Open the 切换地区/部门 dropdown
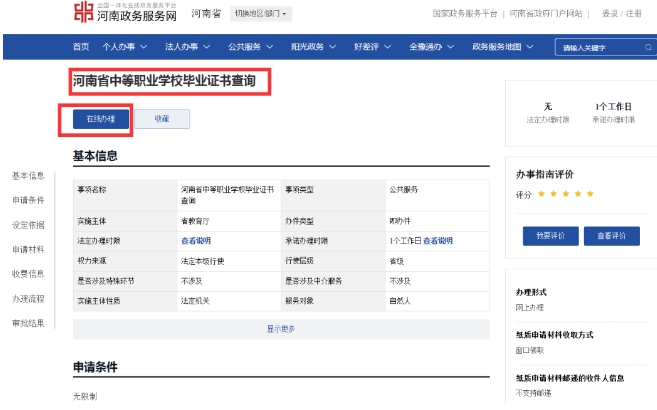Viewport: 657px width, 410px height. coord(261,14)
